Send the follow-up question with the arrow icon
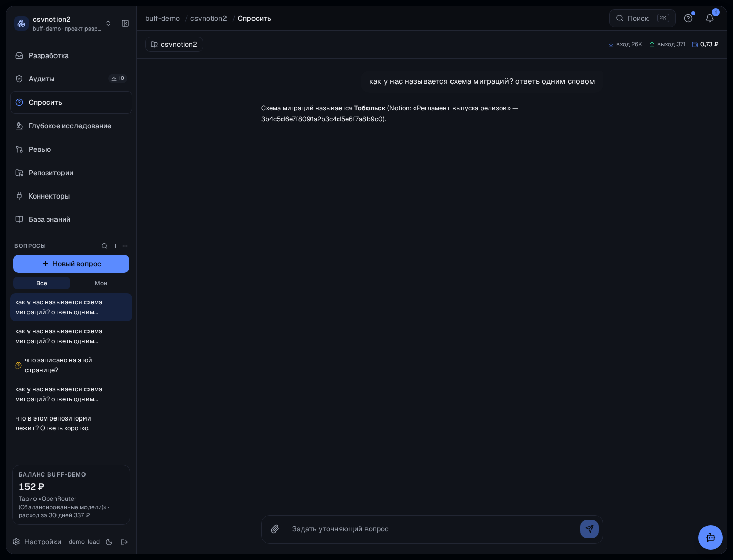This screenshot has width=733, height=560. coord(589,529)
